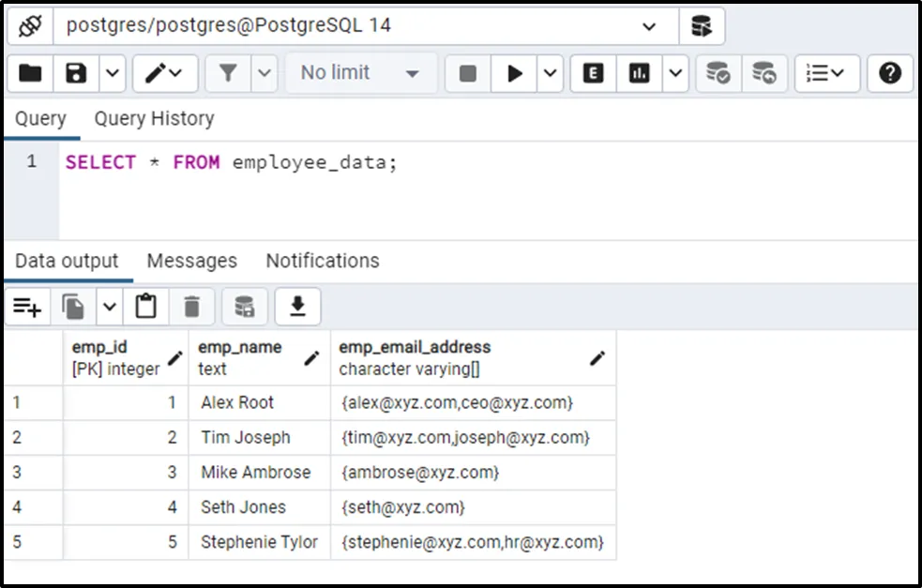
Task: Switch to the Messages tab
Action: [191, 261]
